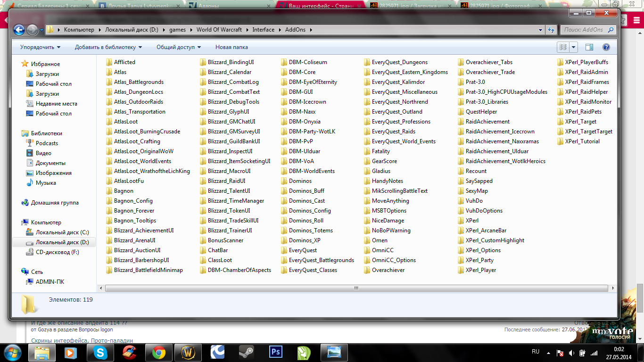Open Windows Start menu orb
This screenshot has height=362, width=644.
click(x=12, y=353)
